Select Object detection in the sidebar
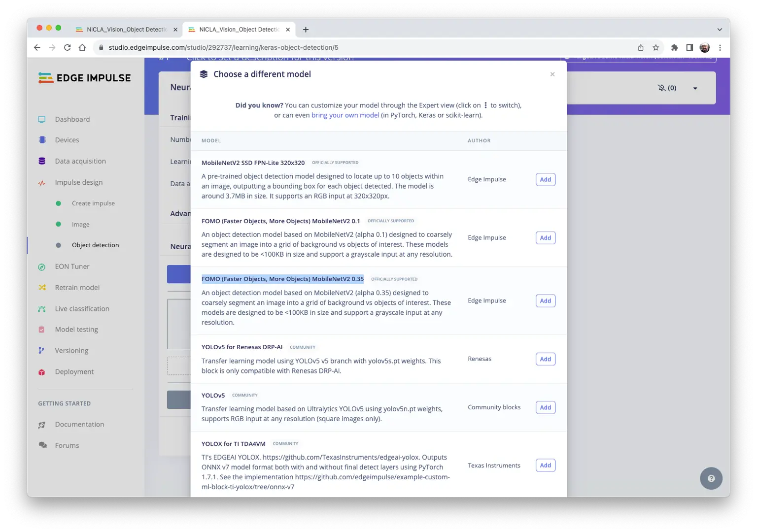 tap(95, 245)
